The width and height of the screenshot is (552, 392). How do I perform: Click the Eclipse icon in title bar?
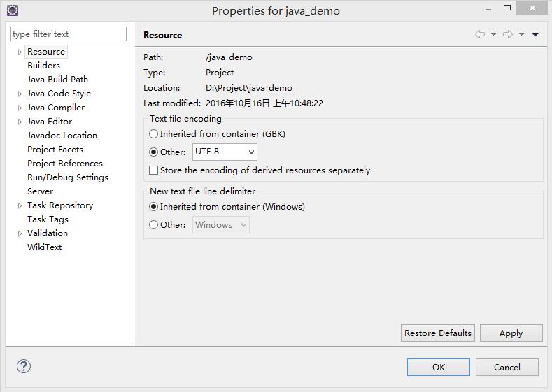(12, 10)
